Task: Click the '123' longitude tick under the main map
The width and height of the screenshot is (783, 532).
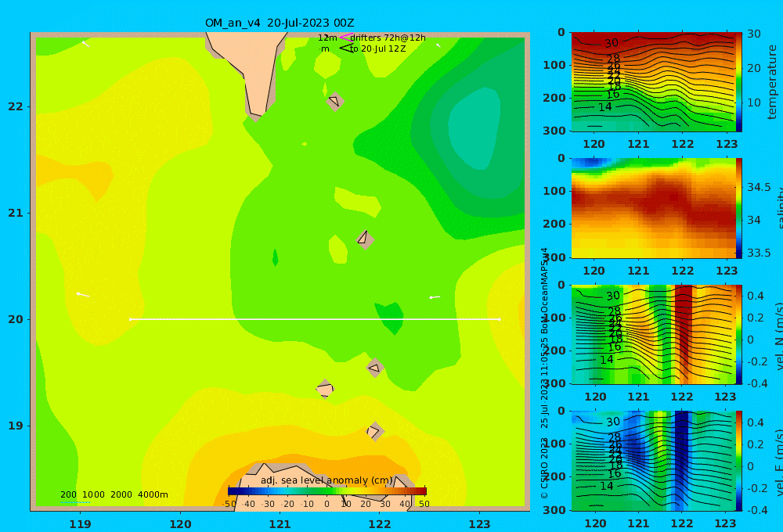Action: [x=480, y=524]
